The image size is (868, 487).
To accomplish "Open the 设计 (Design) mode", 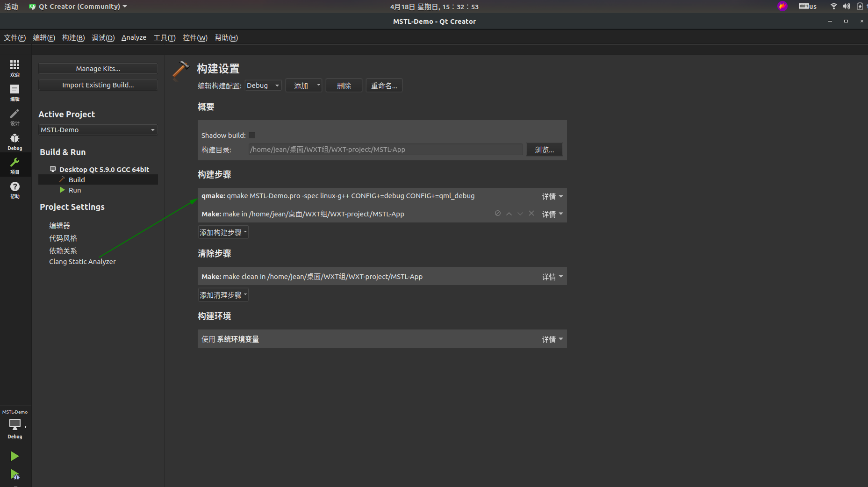I will [x=15, y=117].
